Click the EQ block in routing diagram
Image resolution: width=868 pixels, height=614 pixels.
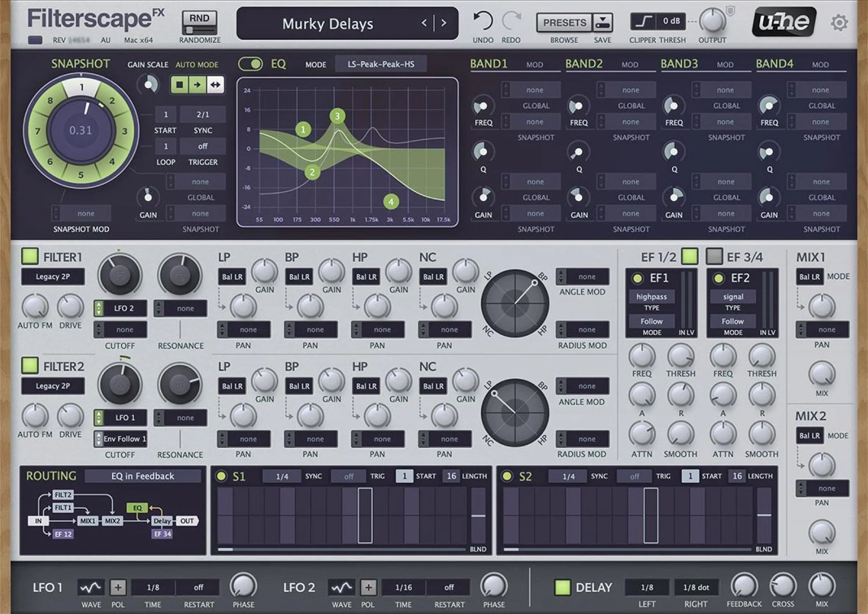tap(137, 508)
